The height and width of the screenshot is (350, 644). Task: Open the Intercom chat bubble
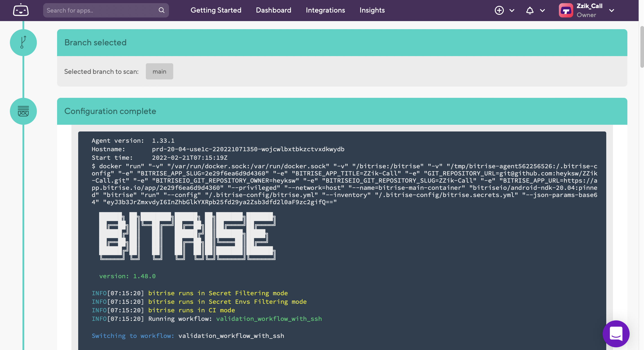(x=616, y=334)
